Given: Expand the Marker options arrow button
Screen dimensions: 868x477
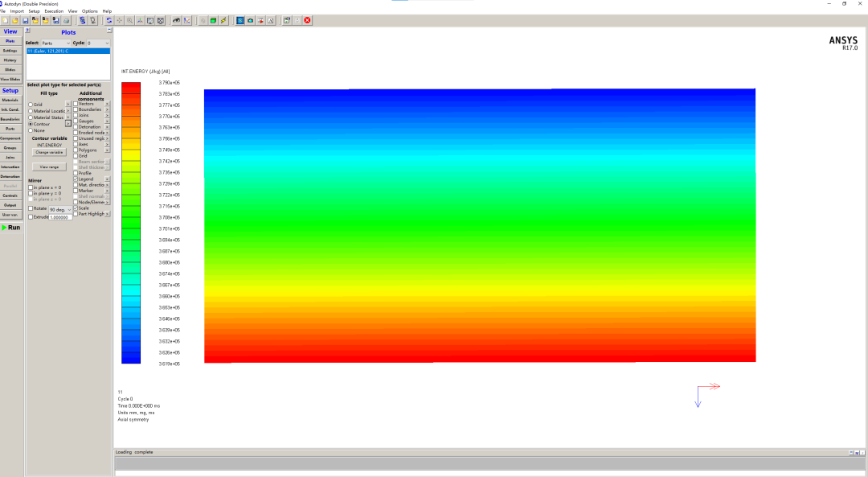Looking at the screenshot, I should tap(107, 191).
